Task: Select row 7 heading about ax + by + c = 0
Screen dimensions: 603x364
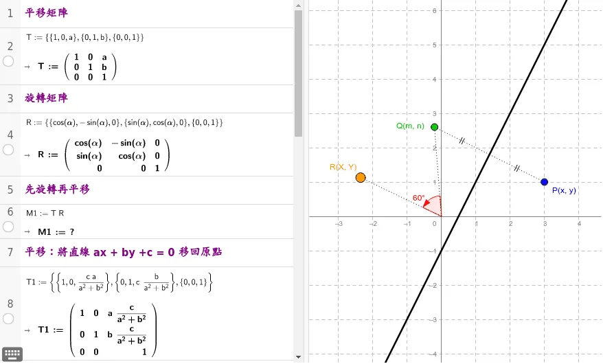Action: click(x=124, y=252)
